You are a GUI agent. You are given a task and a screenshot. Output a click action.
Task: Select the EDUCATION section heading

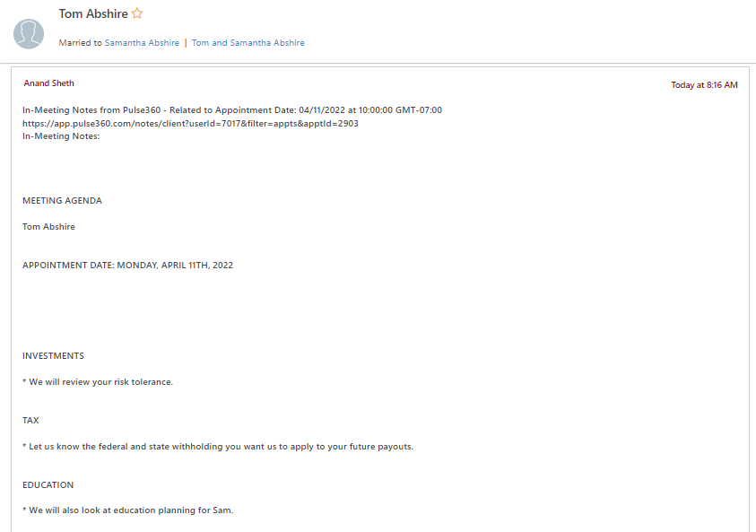(48, 485)
